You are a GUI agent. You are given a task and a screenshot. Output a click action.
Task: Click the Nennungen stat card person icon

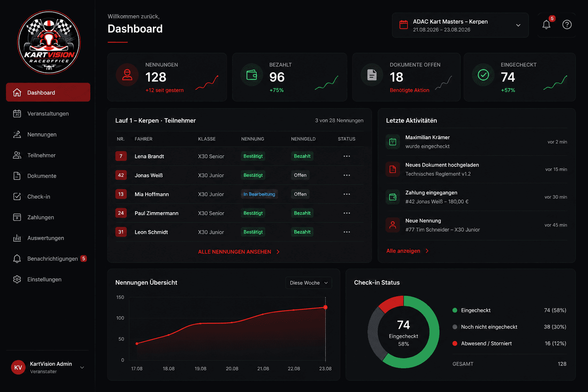point(127,75)
